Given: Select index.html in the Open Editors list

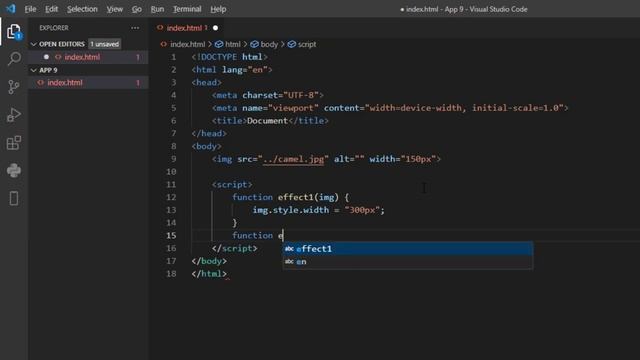Looking at the screenshot, I should tap(88, 57).
